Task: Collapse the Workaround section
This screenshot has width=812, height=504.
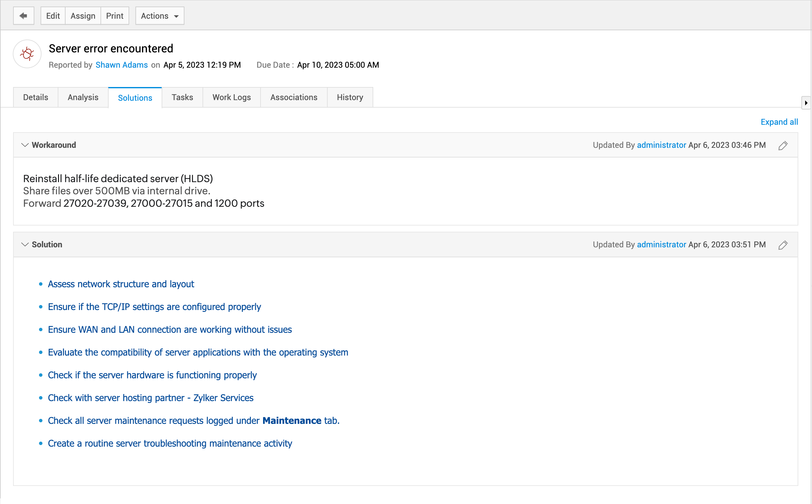Action: 25,145
